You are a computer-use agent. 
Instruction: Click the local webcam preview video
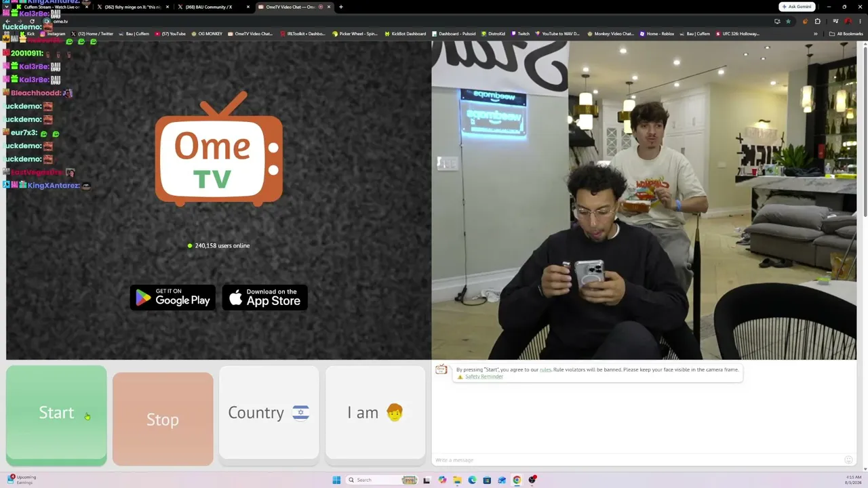[x=644, y=200]
